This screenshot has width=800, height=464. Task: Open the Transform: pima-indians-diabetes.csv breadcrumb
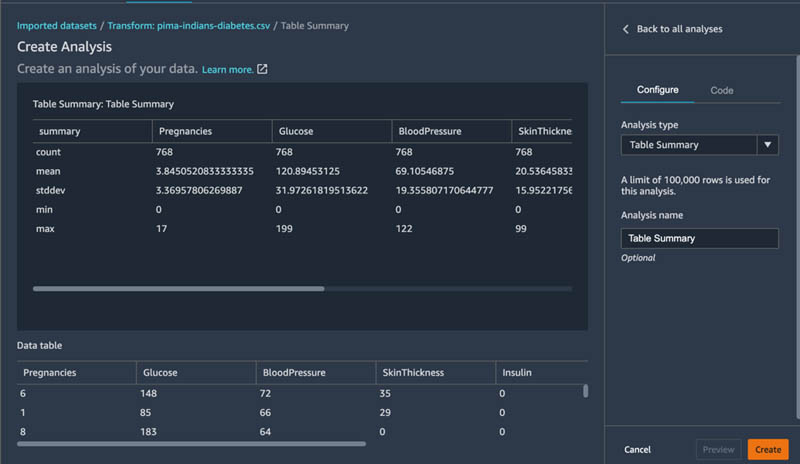tap(188, 26)
